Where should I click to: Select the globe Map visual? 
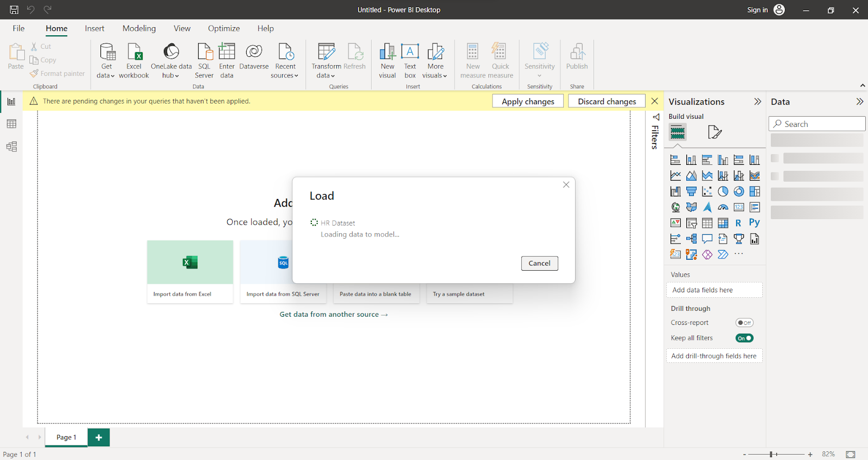pyautogui.click(x=675, y=207)
